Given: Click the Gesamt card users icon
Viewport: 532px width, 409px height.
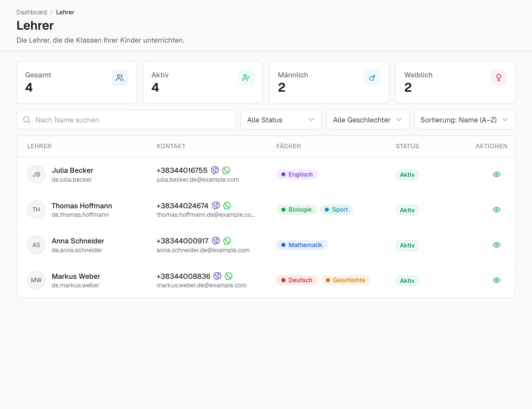Looking at the screenshot, I should [120, 78].
